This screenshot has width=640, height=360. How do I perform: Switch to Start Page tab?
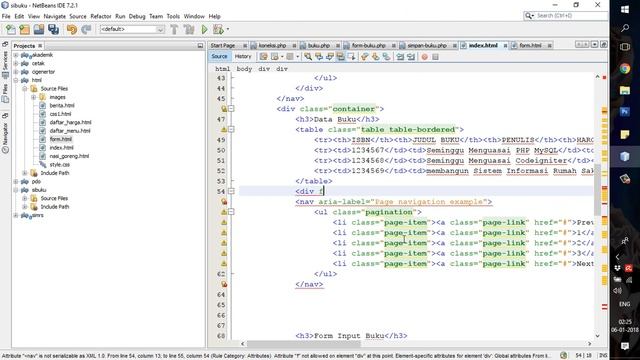(x=223, y=45)
